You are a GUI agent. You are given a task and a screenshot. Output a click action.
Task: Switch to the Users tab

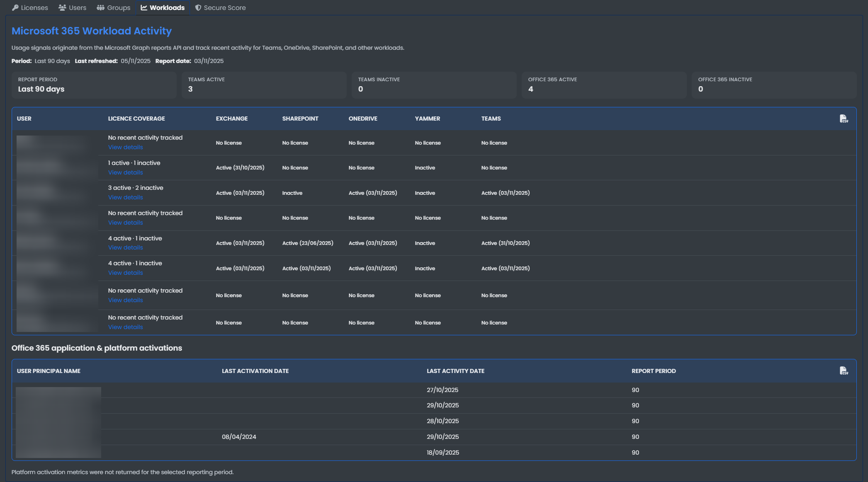pyautogui.click(x=73, y=8)
